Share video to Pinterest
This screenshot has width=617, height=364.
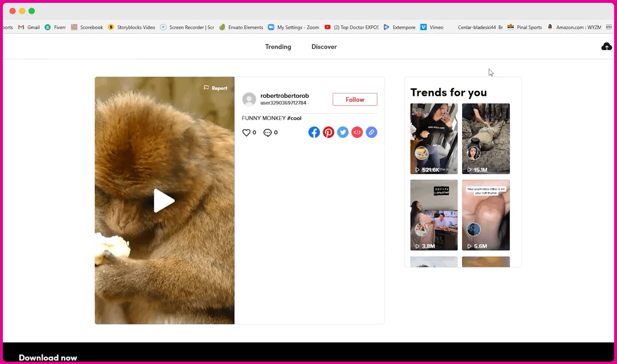pos(328,132)
